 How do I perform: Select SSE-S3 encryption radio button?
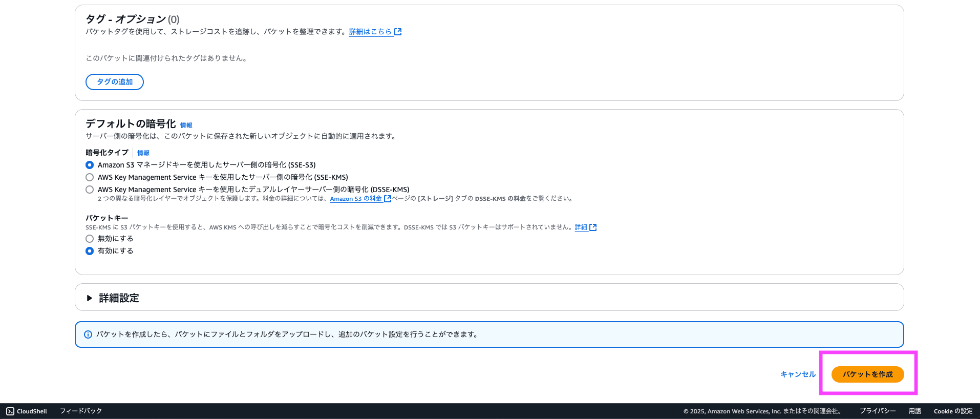pos(90,165)
